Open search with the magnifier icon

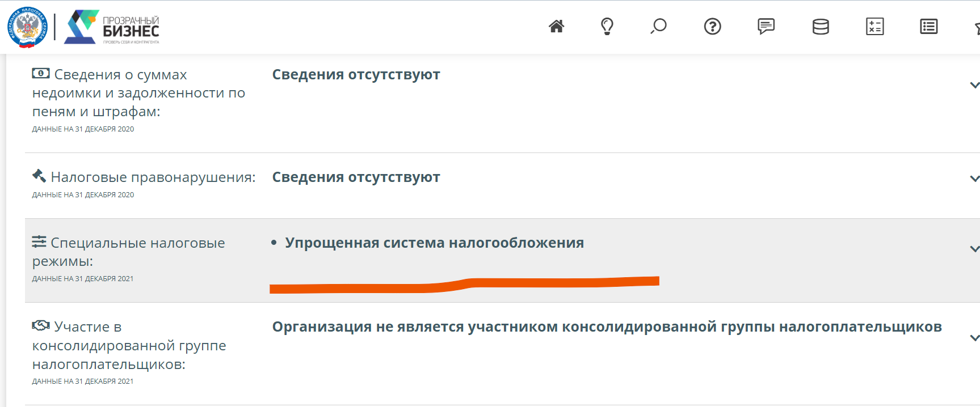click(658, 26)
